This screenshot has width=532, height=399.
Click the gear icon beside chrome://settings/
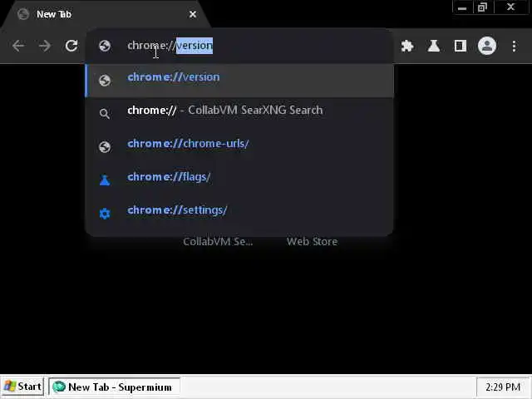click(105, 214)
